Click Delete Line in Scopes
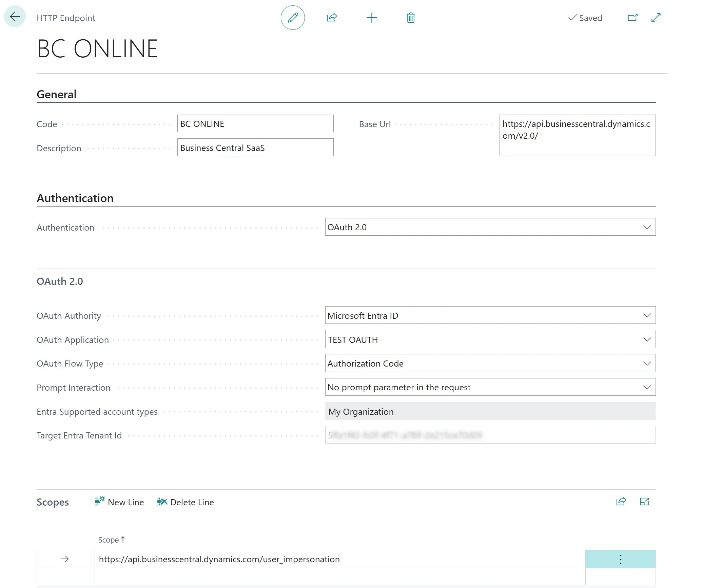This screenshot has width=702, height=588. point(185,502)
